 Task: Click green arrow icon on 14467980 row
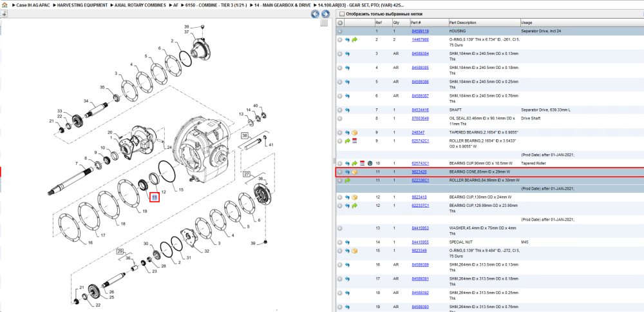[354, 40]
